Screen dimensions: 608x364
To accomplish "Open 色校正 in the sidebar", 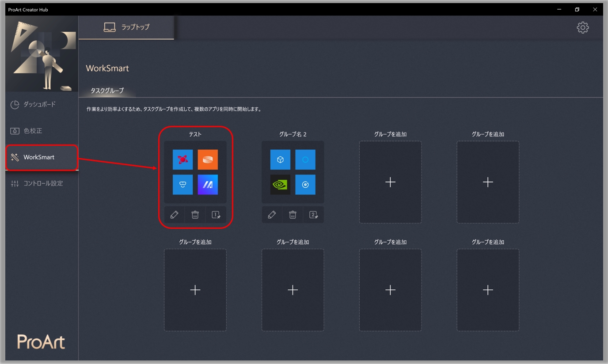I will click(x=42, y=131).
